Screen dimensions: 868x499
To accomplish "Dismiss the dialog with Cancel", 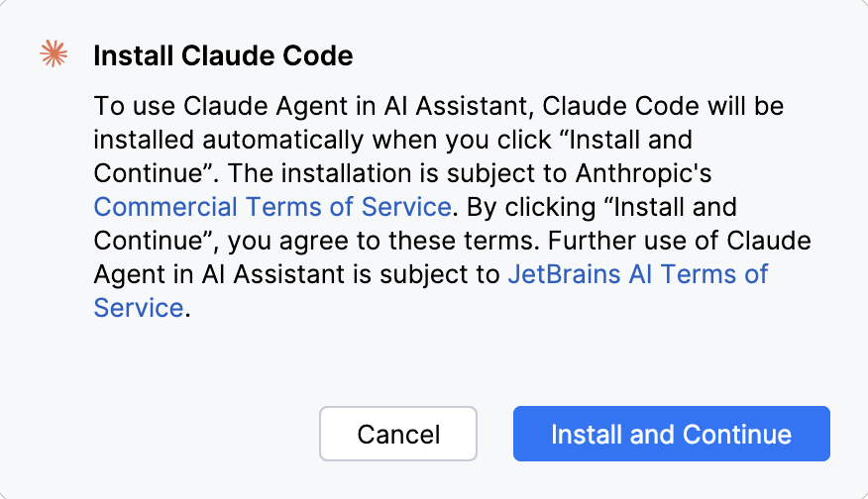I will (x=398, y=434).
